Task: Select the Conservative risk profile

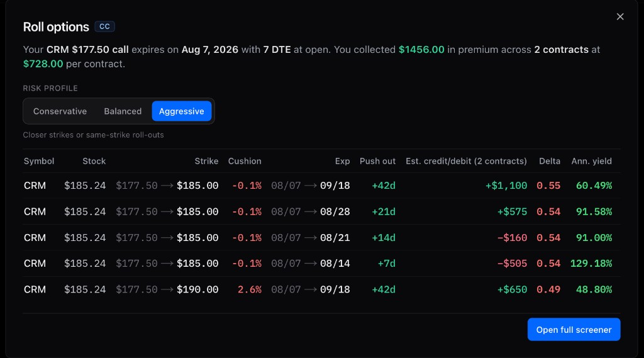Action: tap(60, 111)
